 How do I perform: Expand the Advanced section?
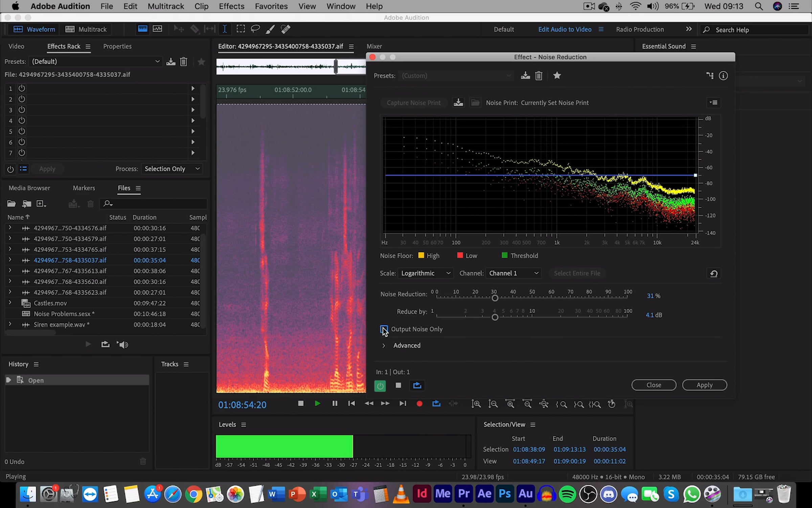pyautogui.click(x=384, y=345)
